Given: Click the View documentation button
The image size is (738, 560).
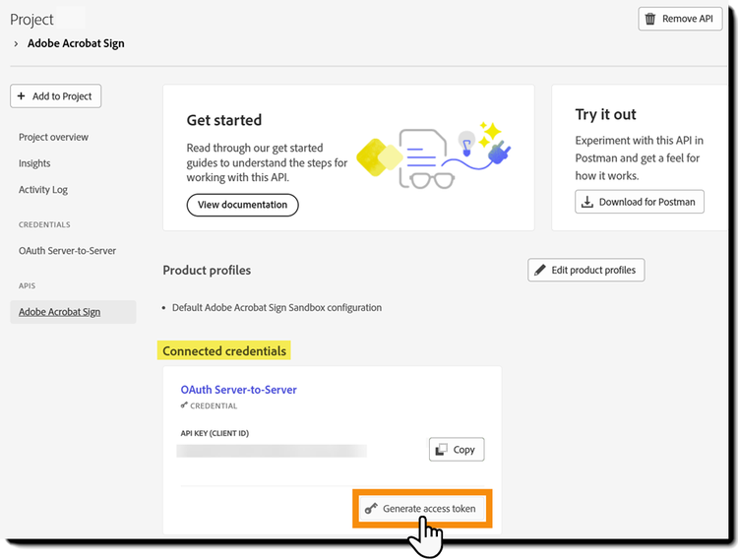Looking at the screenshot, I should (x=242, y=205).
